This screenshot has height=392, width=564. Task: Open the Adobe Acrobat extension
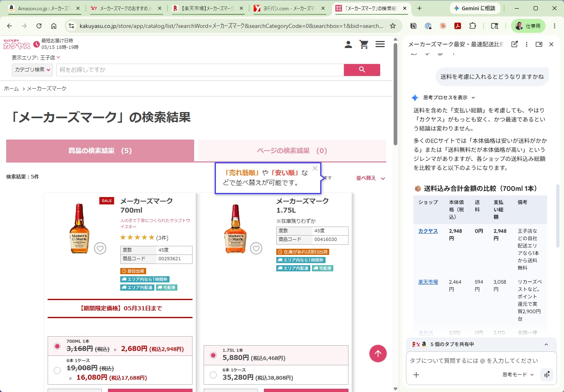point(458,26)
